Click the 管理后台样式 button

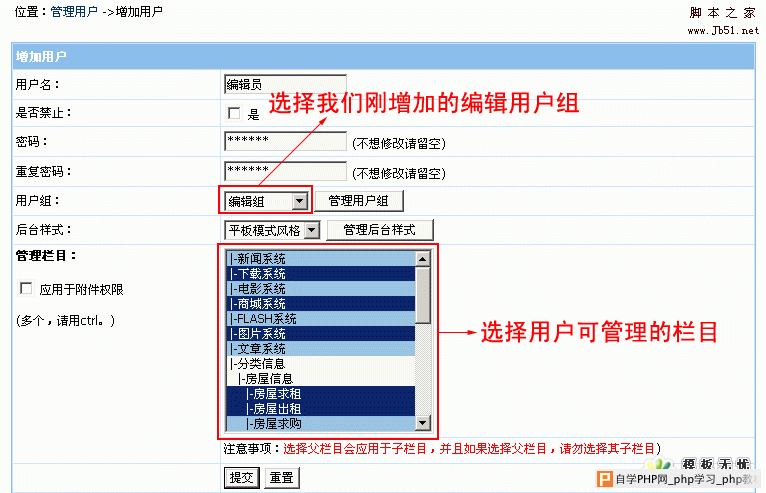pos(380,230)
